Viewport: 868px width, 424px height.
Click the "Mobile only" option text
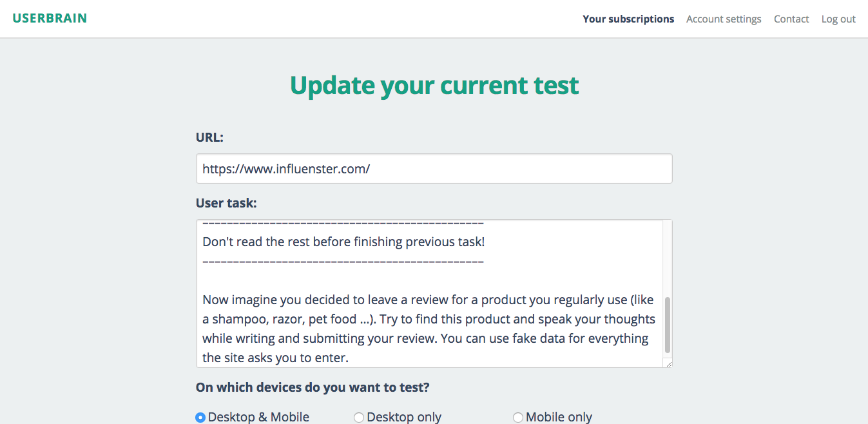point(559,418)
